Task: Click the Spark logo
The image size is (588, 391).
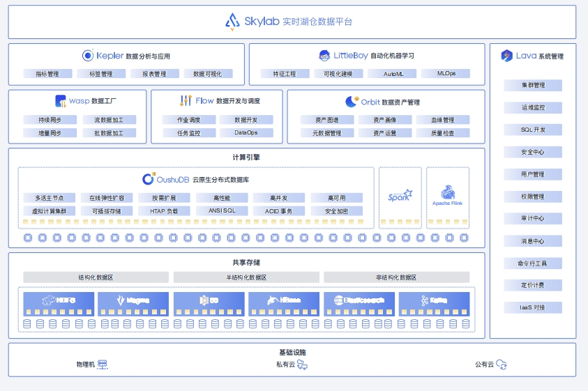Action: pos(400,195)
